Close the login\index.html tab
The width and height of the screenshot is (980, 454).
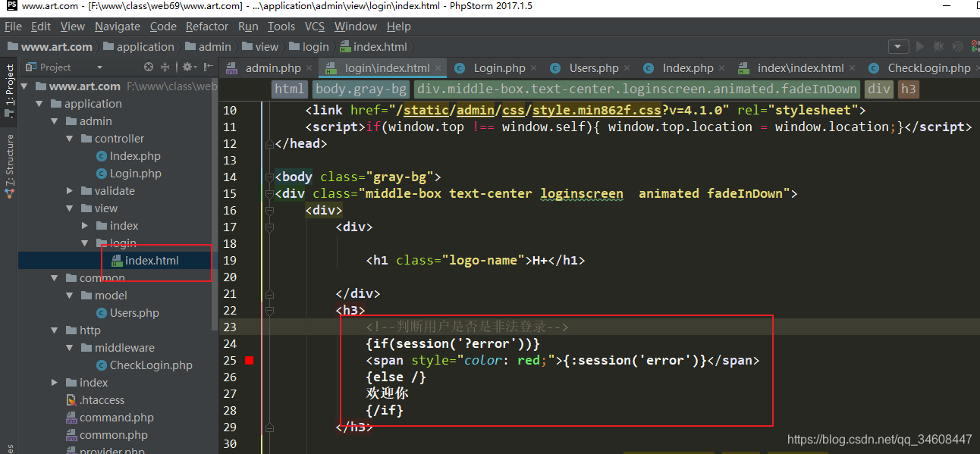pyautogui.click(x=440, y=68)
